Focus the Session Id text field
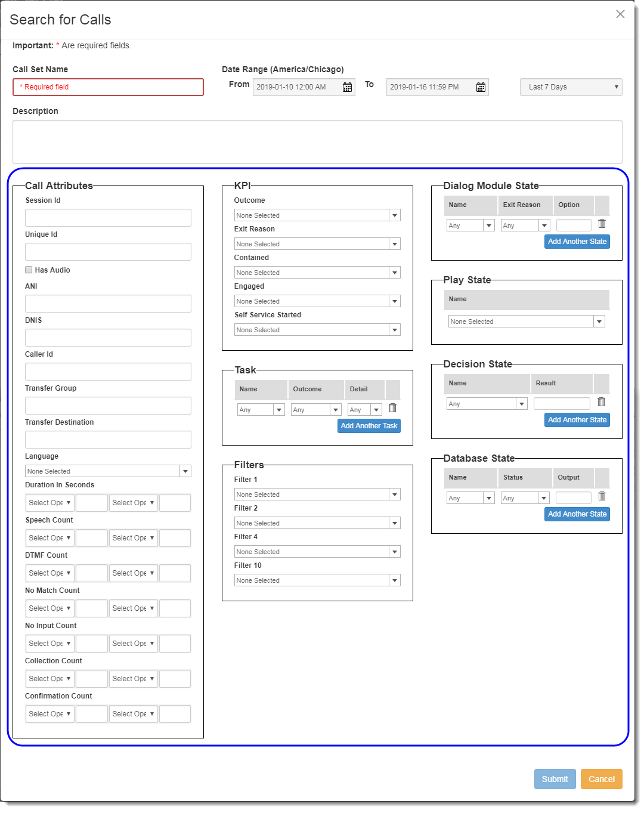Viewport: 644px width, 813px height. click(108, 218)
